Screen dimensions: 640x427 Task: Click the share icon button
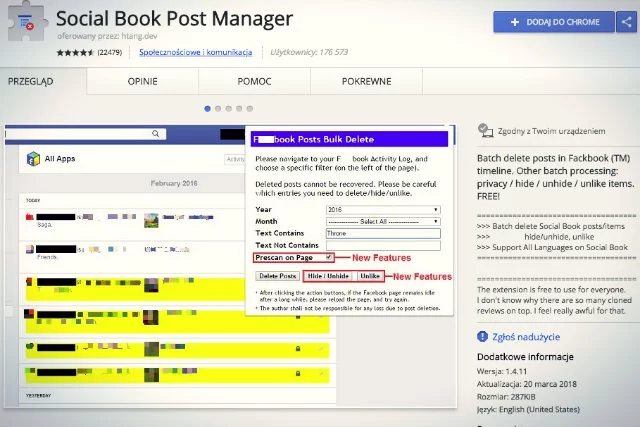tap(627, 22)
